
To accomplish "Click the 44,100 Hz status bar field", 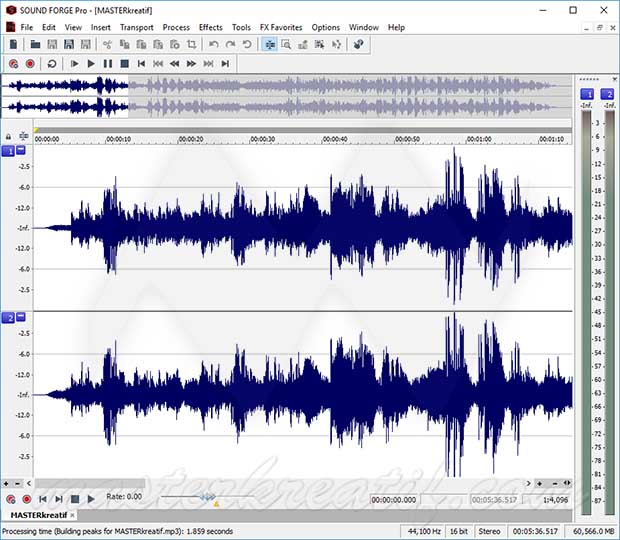I will click(424, 531).
